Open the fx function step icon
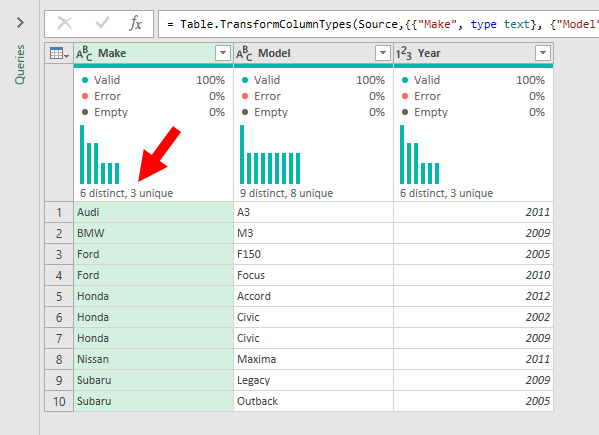The width and height of the screenshot is (599, 435). tap(135, 24)
